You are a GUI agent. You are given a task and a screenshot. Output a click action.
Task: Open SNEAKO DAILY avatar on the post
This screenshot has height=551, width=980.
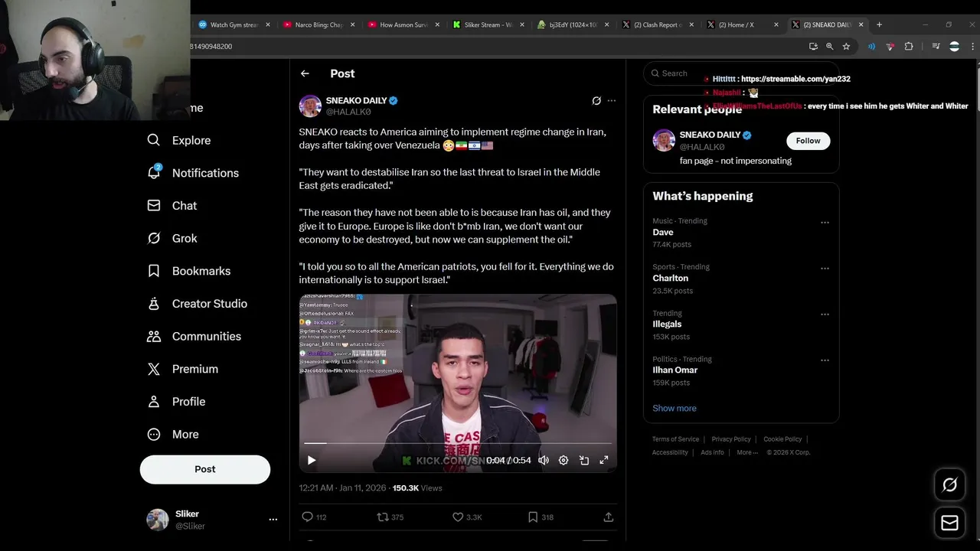coord(310,106)
